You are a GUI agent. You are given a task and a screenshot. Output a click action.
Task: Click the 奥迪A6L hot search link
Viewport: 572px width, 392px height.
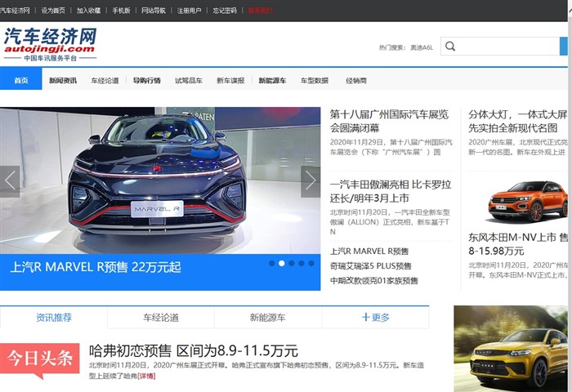[x=422, y=47]
